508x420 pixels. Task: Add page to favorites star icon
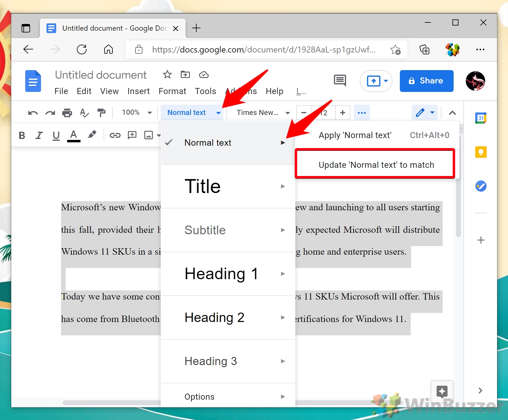[396, 49]
